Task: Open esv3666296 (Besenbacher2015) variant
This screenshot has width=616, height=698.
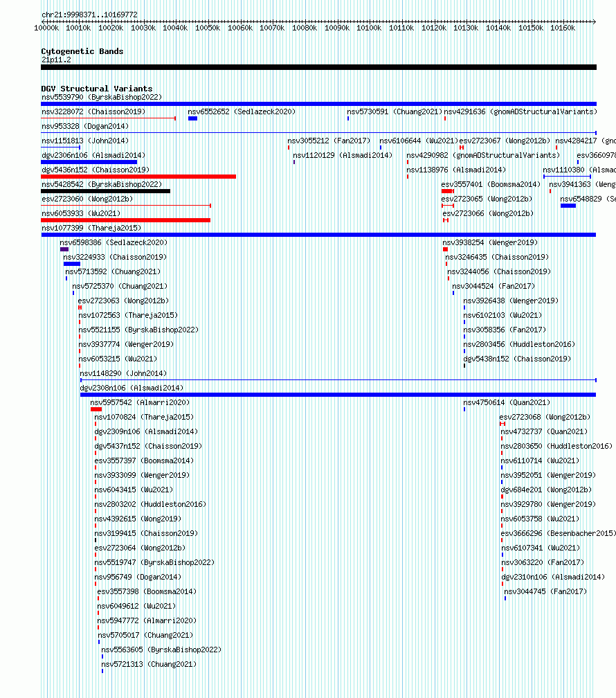Action: click(x=558, y=533)
